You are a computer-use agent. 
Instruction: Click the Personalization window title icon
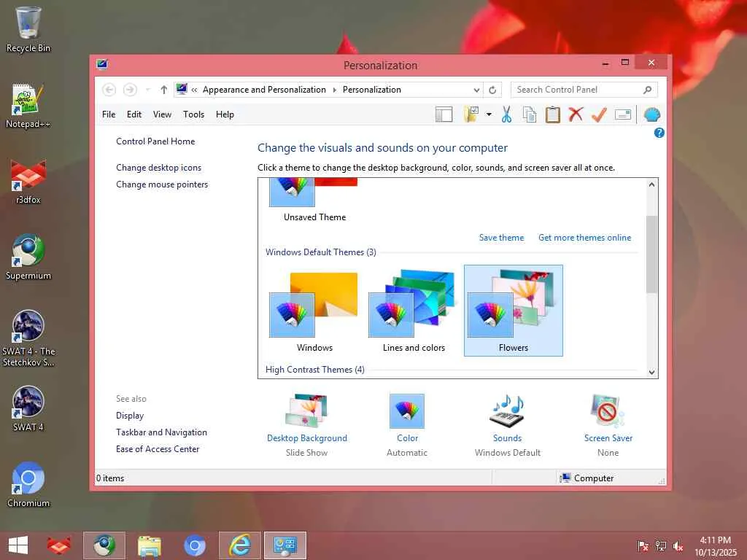click(x=102, y=64)
